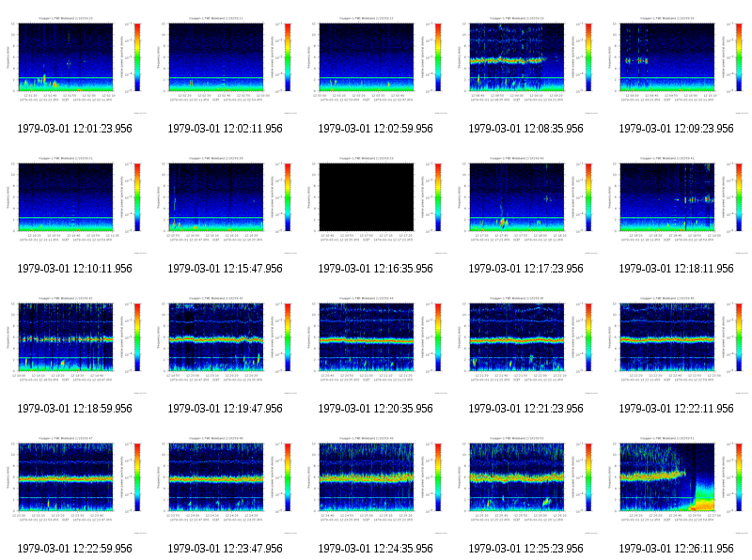Open the 12:10:11.956 spectrogram thumbnail
Viewport: 752px width, 560px height.
click(75, 205)
